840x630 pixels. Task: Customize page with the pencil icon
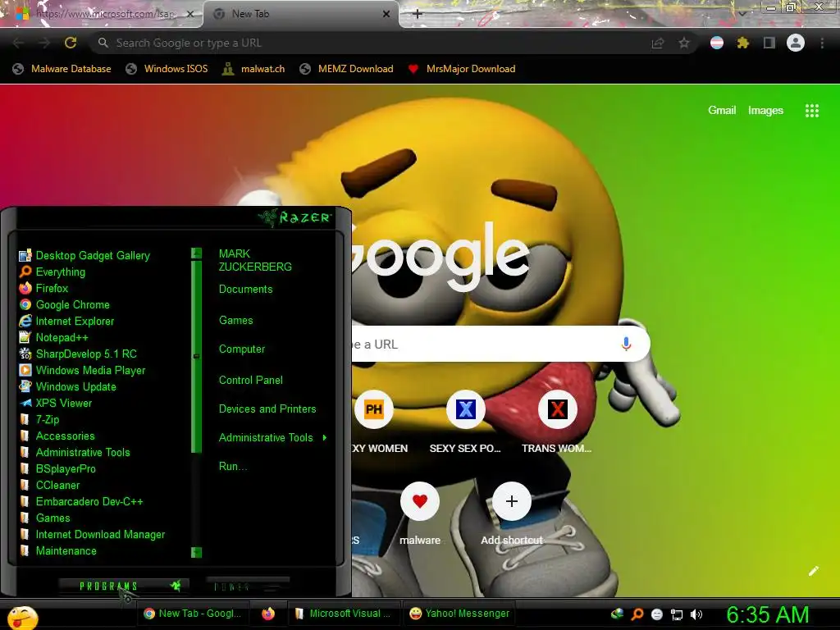(x=813, y=571)
